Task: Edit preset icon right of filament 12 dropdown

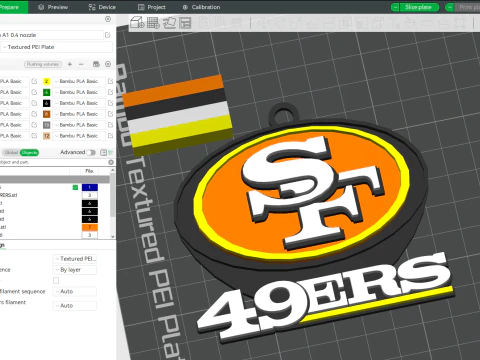Action: point(111,136)
